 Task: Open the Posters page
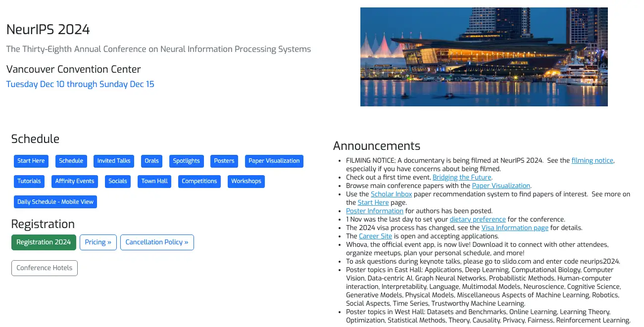(224, 161)
